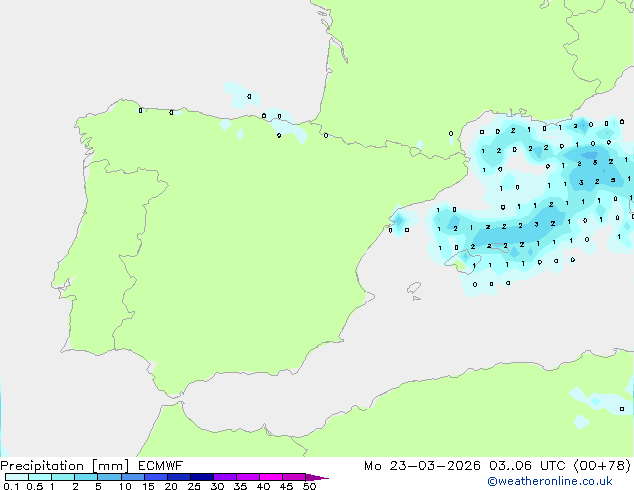
Task: Click the "40" legend scale label
Action: 264,486
